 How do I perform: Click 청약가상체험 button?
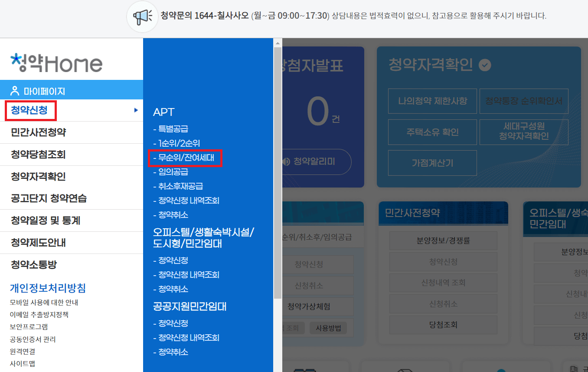pos(318,306)
